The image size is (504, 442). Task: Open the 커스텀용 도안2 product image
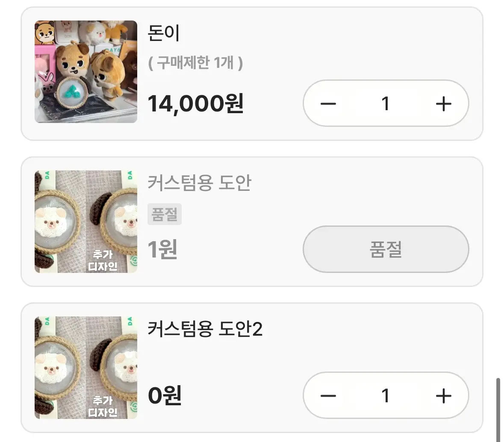coord(86,368)
